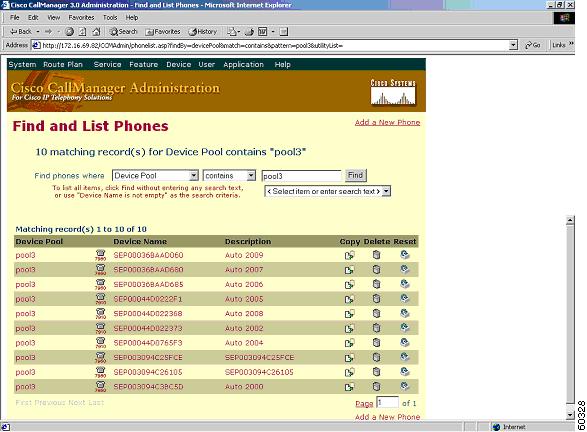The width and height of the screenshot is (587, 432).
Task: Click vertical scrollbar down arrow
Action: [570, 414]
